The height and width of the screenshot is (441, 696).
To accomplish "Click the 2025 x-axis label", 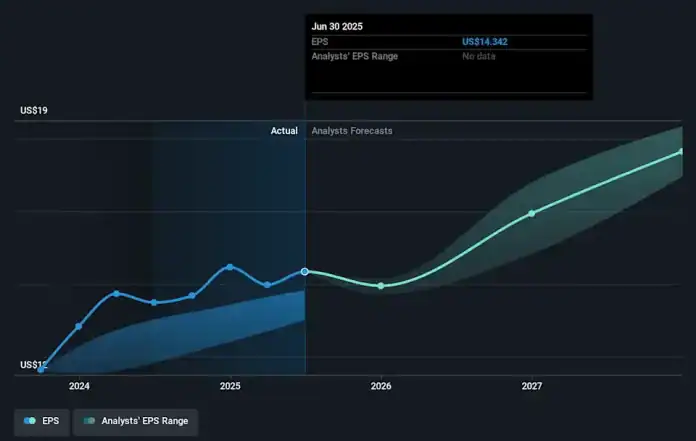I will coord(230,386).
